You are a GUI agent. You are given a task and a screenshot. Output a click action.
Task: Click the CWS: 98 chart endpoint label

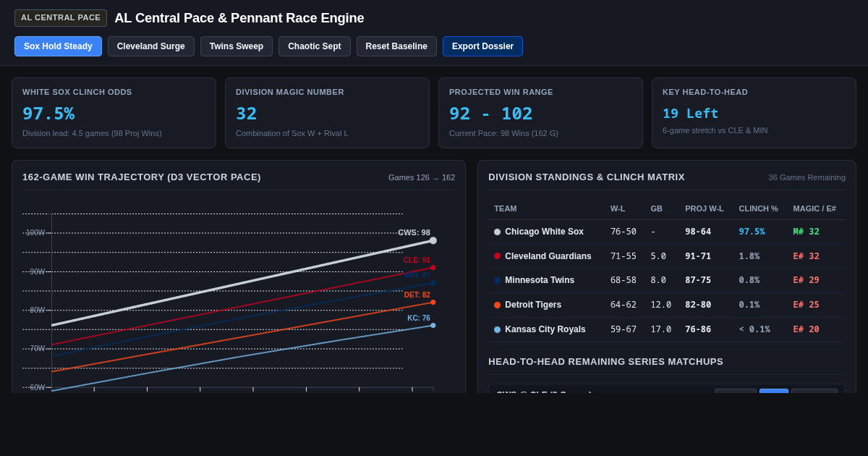coord(414,233)
